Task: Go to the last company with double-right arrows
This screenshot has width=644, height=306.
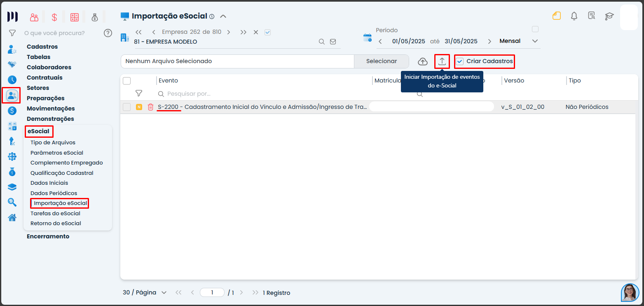Action: (x=244, y=32)
